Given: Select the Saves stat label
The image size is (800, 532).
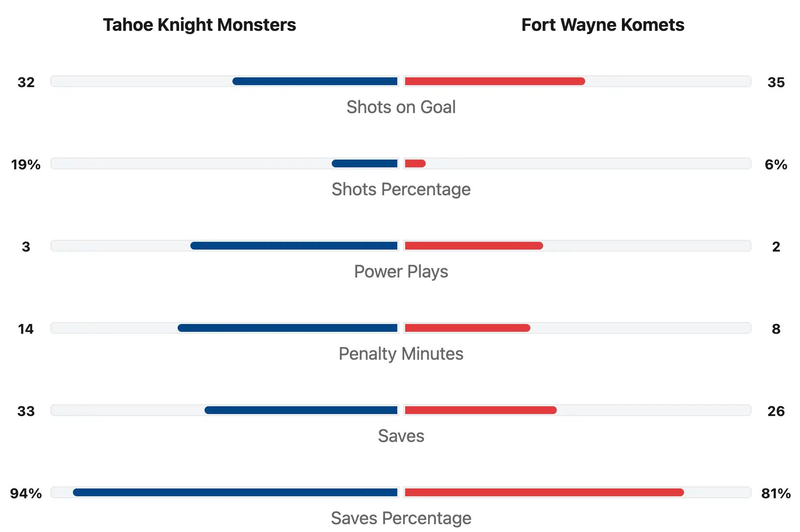Looking at the screenshot, I should (401, 436).
